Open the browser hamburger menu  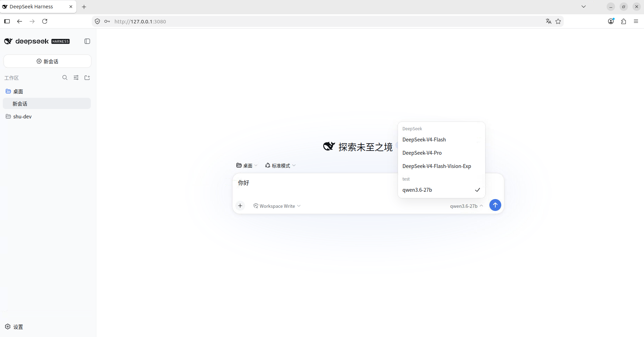click(636, 21)
